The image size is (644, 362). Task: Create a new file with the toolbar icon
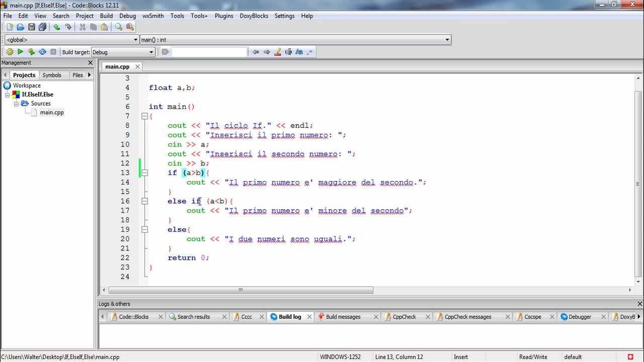click(x=10, y=27)
